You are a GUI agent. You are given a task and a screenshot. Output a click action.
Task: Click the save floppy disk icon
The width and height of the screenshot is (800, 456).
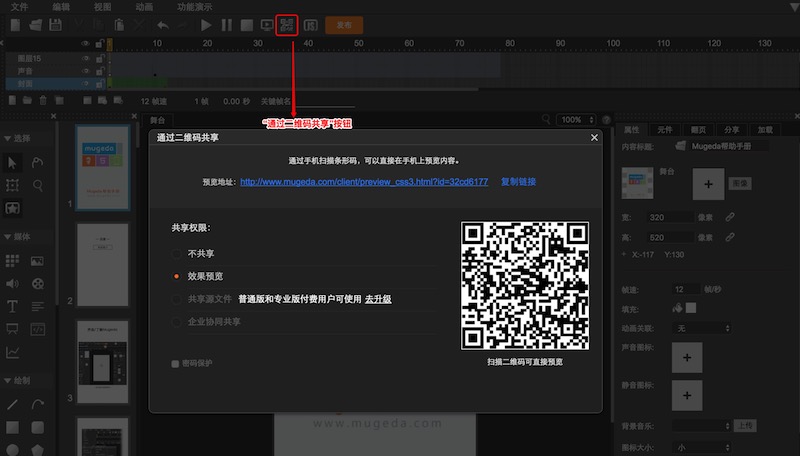(55, 24)
